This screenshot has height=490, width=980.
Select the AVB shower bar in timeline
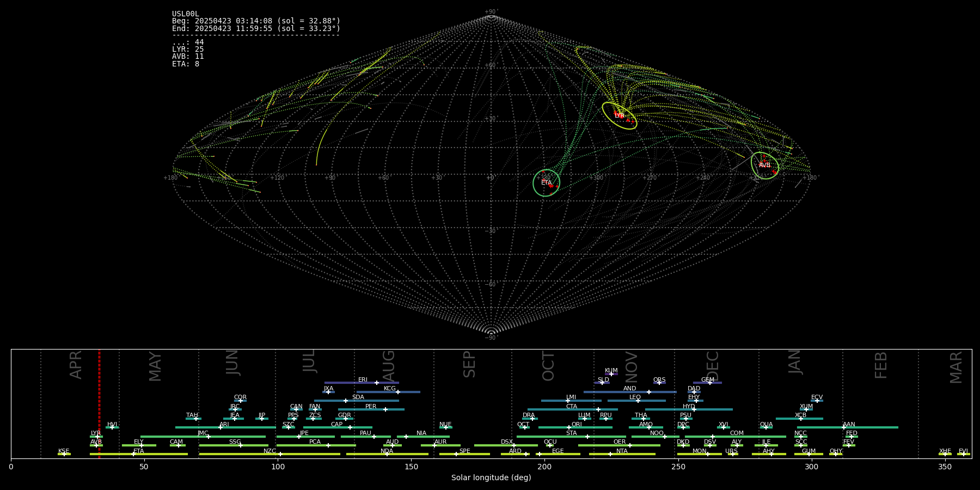pos(96,445)
